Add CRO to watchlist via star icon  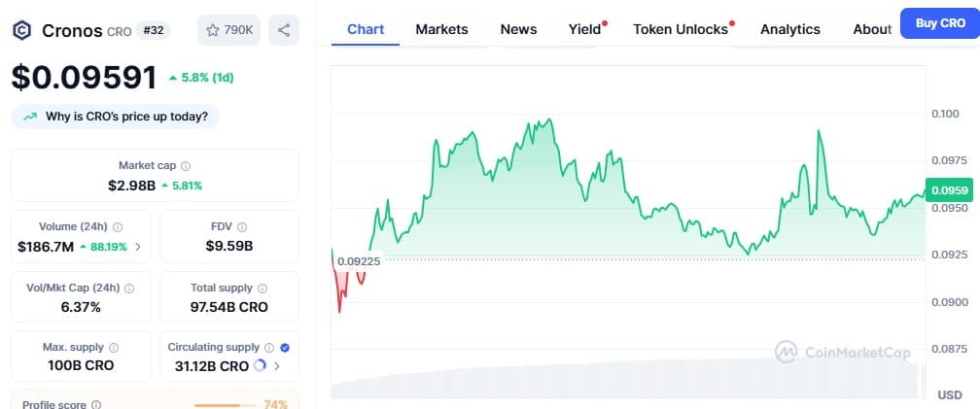[x=213, y=30]
